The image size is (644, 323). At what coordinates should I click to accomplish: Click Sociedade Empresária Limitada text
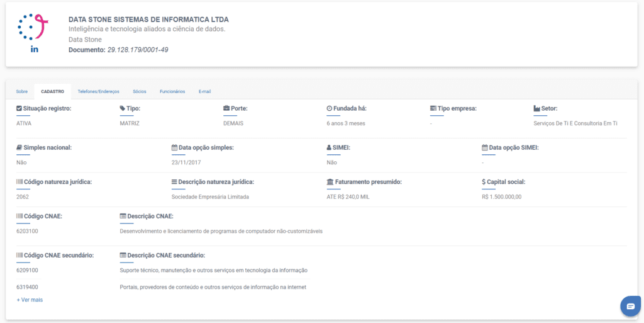click(210, 197)
